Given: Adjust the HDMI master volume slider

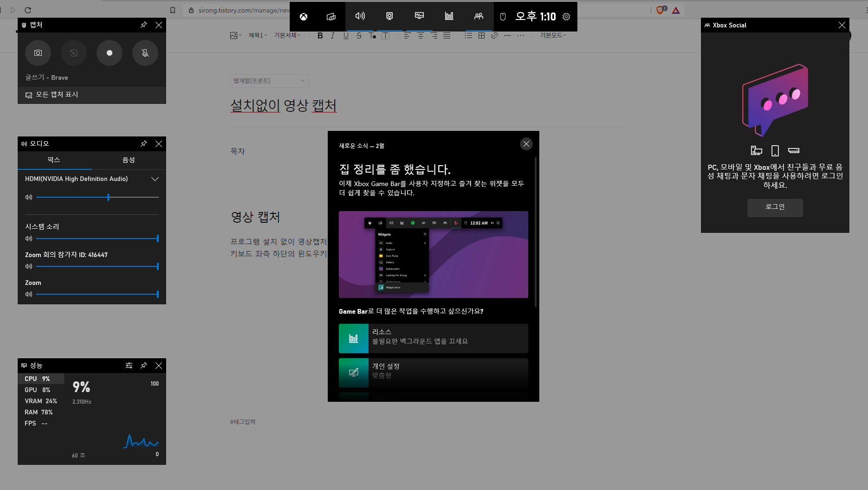Looking at the screenshot, I should (97, 198).
